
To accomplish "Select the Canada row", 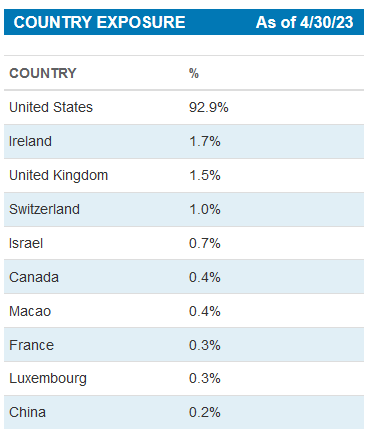I will (x=184, y=277).
